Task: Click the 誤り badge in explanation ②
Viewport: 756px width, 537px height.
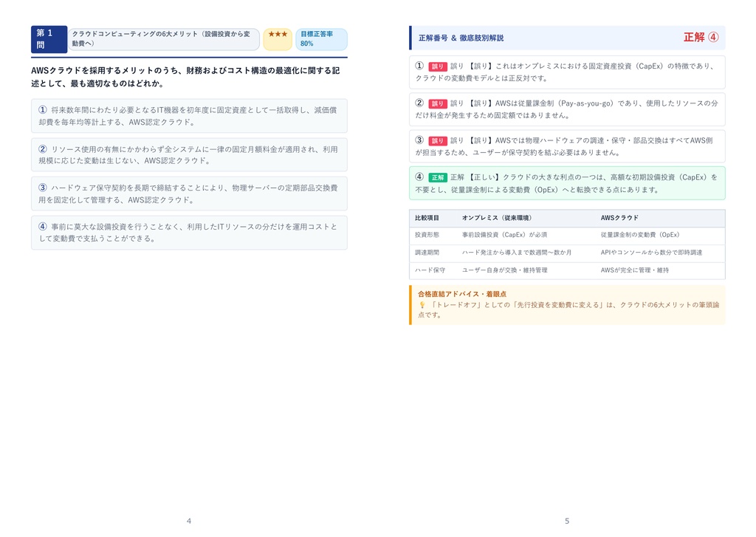Action: click(437, 103)
